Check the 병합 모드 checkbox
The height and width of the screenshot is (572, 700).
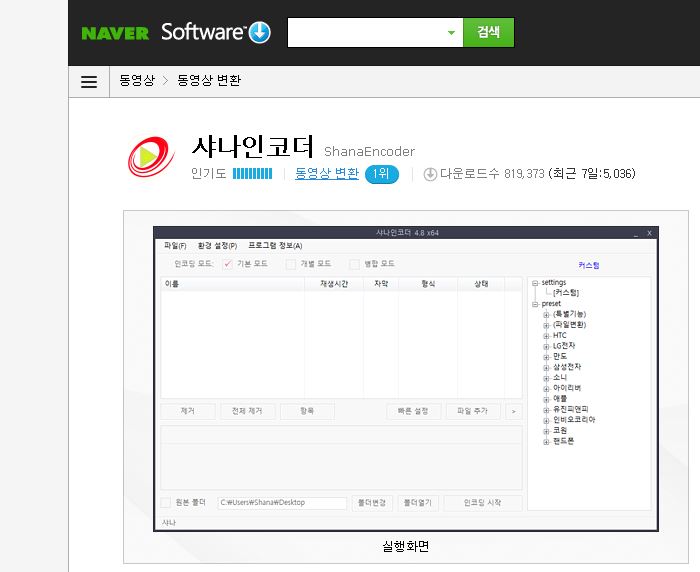(x=354, y=264)
